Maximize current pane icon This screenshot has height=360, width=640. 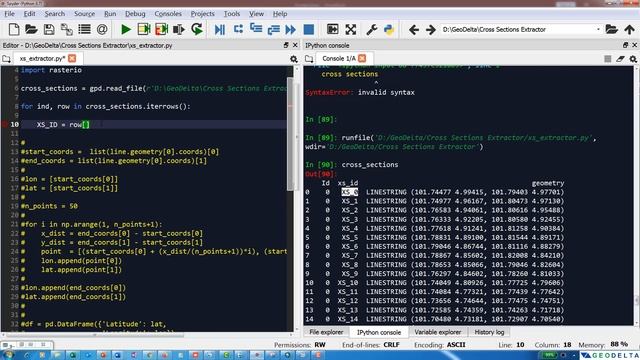[333, 29]
